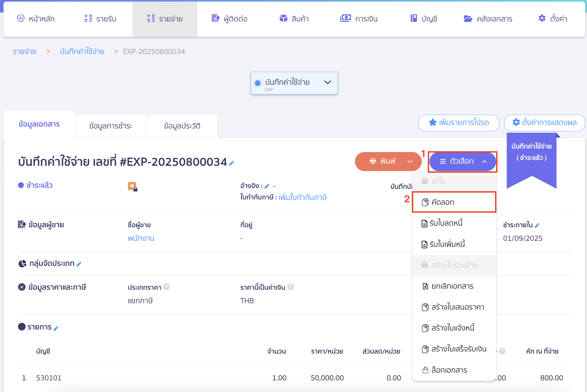Click help icon beside ราคานี้เป็นค่าเงิน
Screen dimensions: 587x392
click(291, 287)
